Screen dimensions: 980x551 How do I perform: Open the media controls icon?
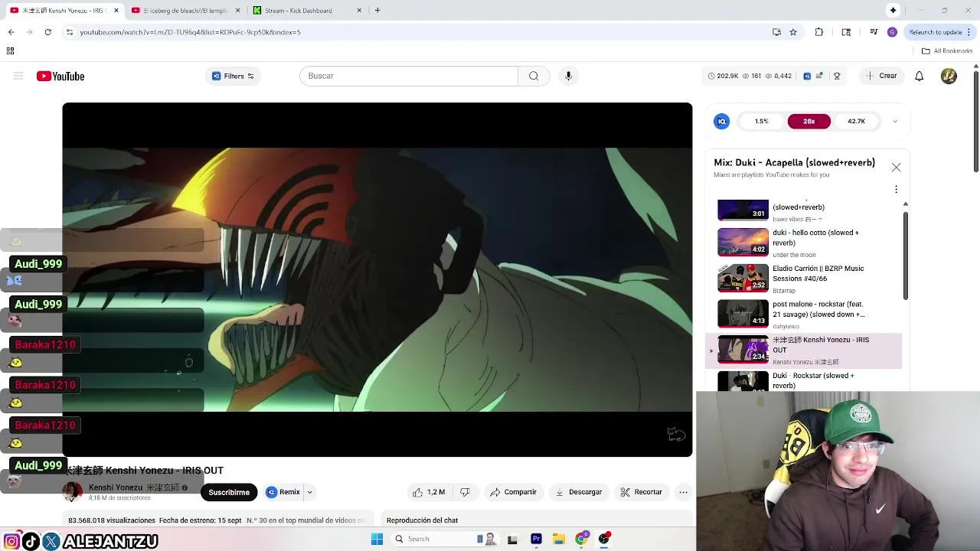click(x=874, y=32)
